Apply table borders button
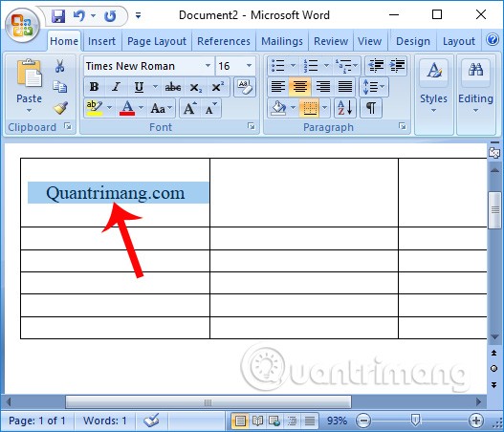The height and width of the screenshot is (432, 504). (x=310, y=108)
